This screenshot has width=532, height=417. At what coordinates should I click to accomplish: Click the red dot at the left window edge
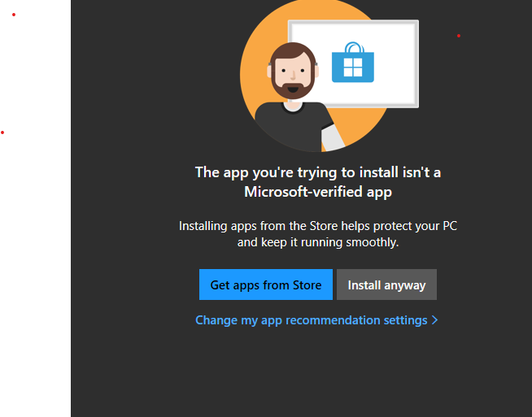[x=2, y=132]
